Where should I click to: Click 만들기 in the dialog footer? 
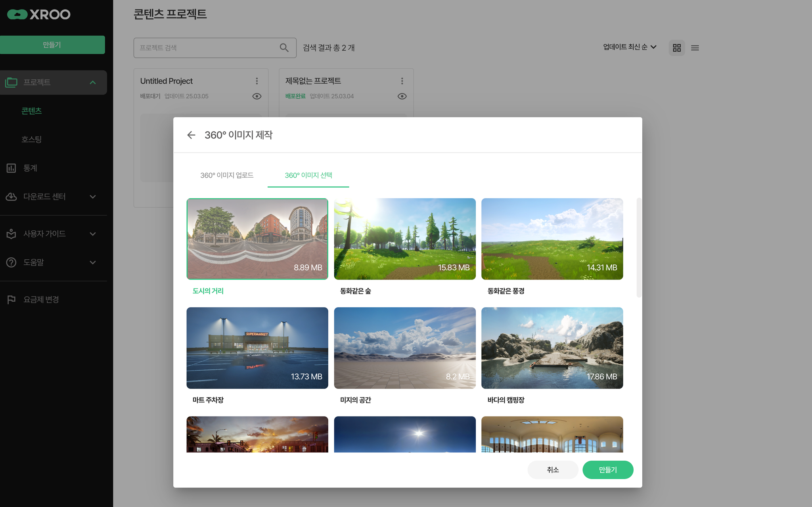(x=608, y=470)
